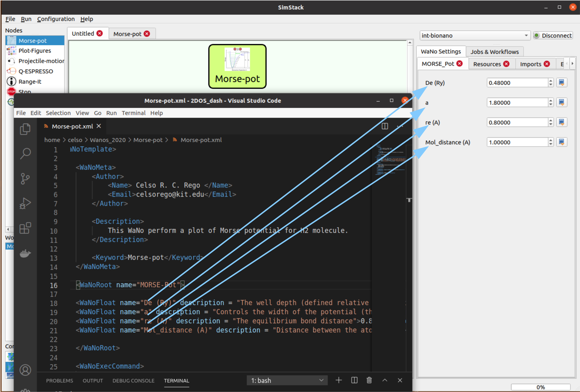The height and width of the screenshot is (392, 580).
Task: Click the celso breadcrumb folder
Action: point(75,140)
